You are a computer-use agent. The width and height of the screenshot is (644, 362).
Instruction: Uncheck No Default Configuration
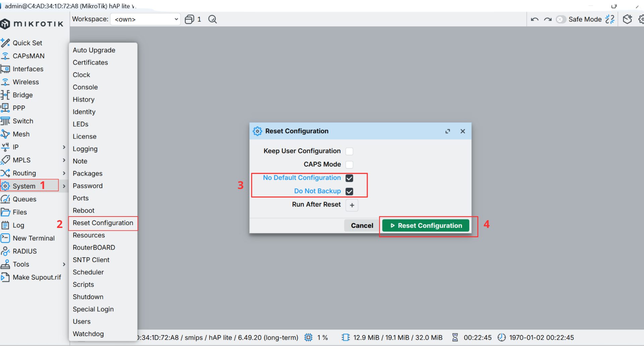pyautogui.click(x=349, y=178)
